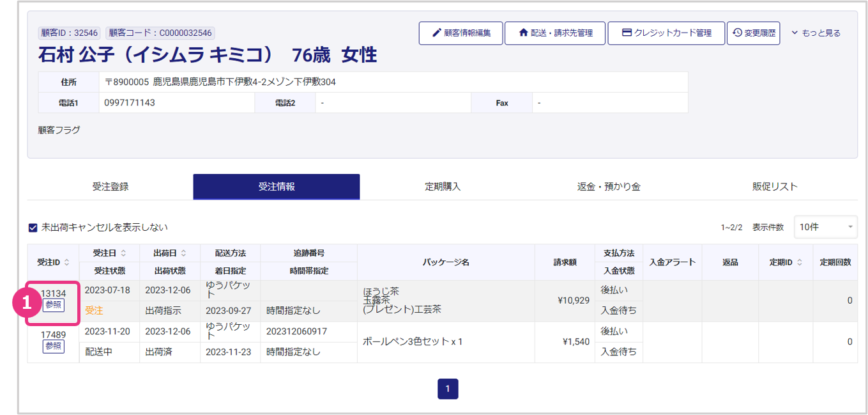Image resolution: width=868 pixels, height=415 pixels.
Task: Sort by 受注ID column arrows
Action: (67, 262)
